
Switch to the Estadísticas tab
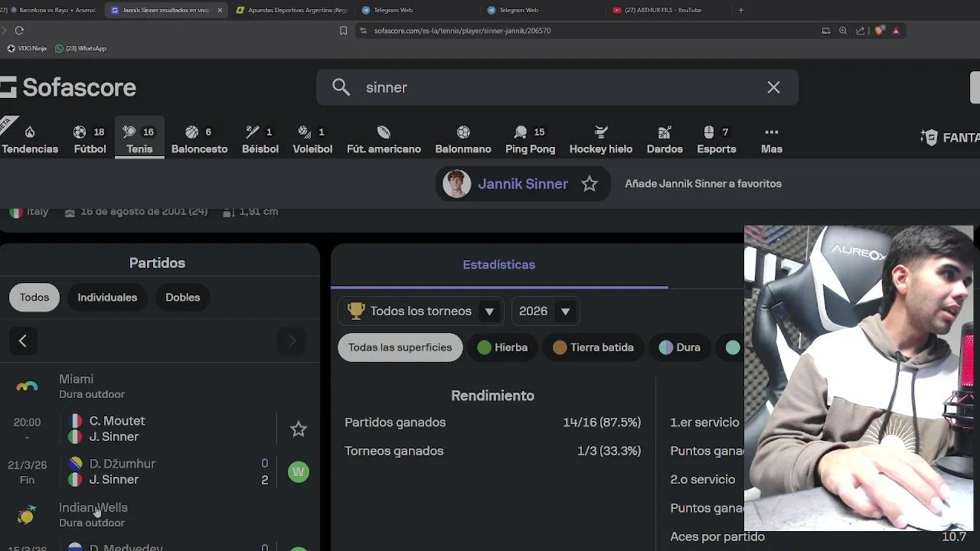[499, 265]
